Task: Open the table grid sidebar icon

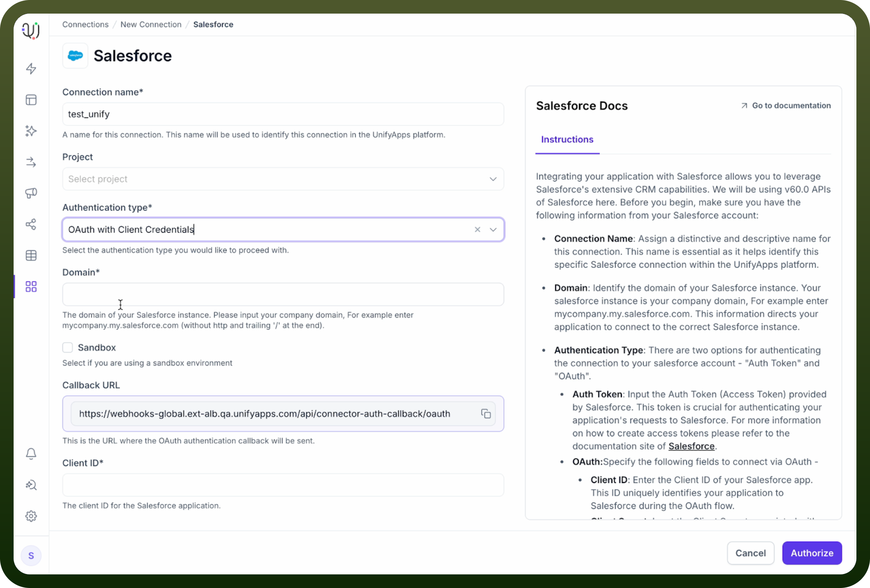Action: tap(31, 256)
